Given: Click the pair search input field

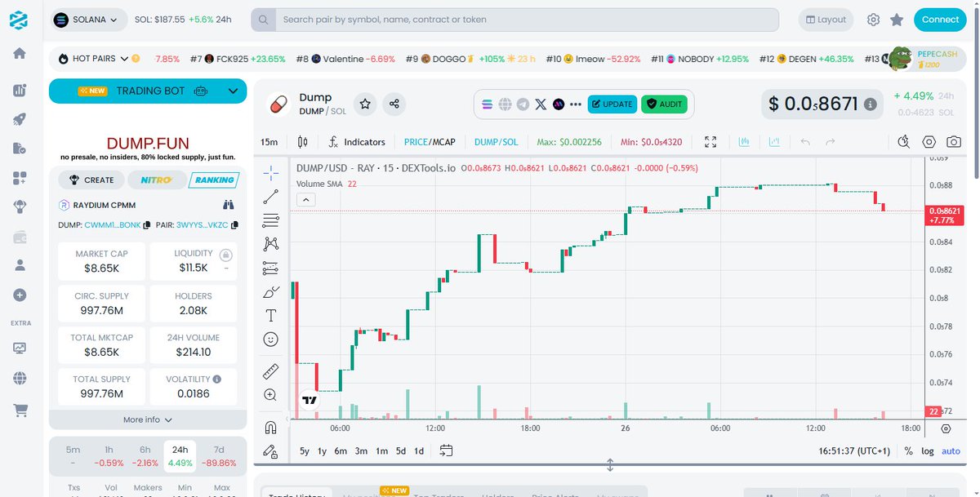Looking at the screenshot, I should tap(527, 20).
